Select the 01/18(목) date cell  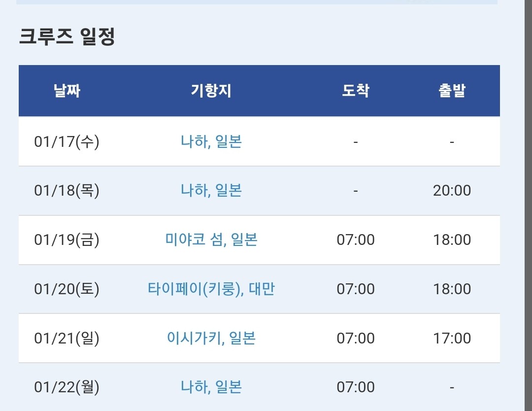(x=67, y=190)
